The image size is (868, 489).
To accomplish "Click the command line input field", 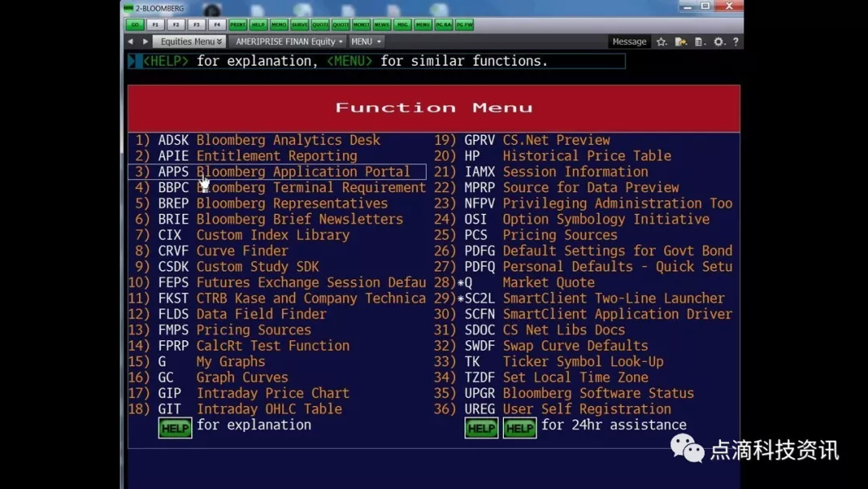I will point(376,61).
